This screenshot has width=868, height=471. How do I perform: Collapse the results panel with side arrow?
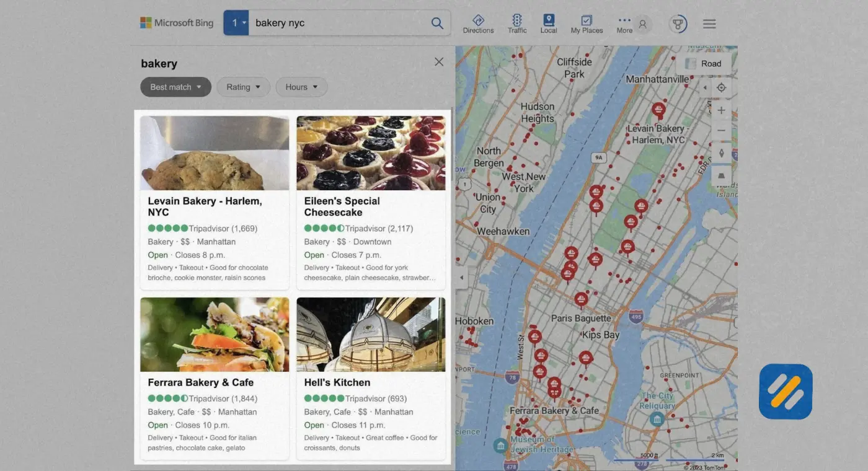click(461, 278)
